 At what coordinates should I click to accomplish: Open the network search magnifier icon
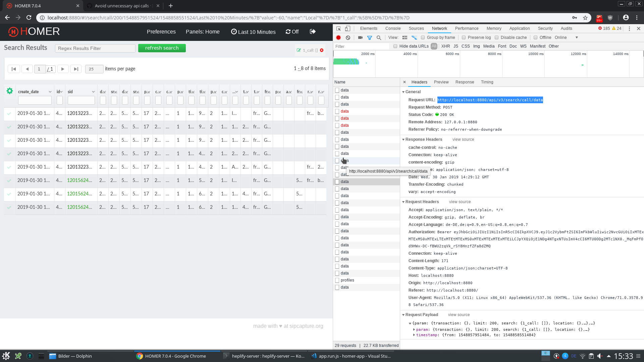[379, 38]
